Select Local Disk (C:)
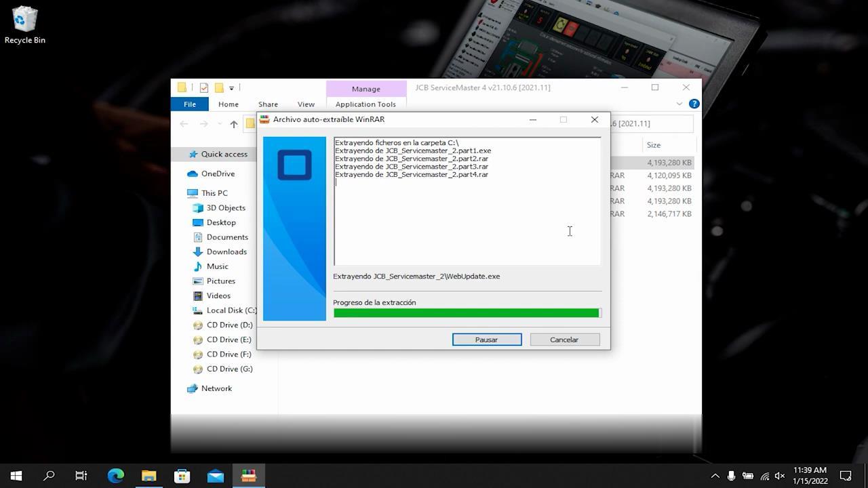This screenshot has width=868, height=488. pos(231,310)
